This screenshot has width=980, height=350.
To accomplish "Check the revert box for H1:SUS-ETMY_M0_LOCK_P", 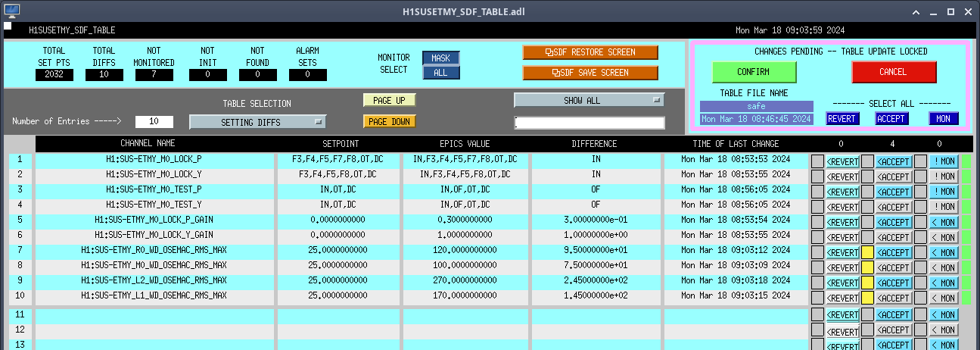I will pos(817,161).
